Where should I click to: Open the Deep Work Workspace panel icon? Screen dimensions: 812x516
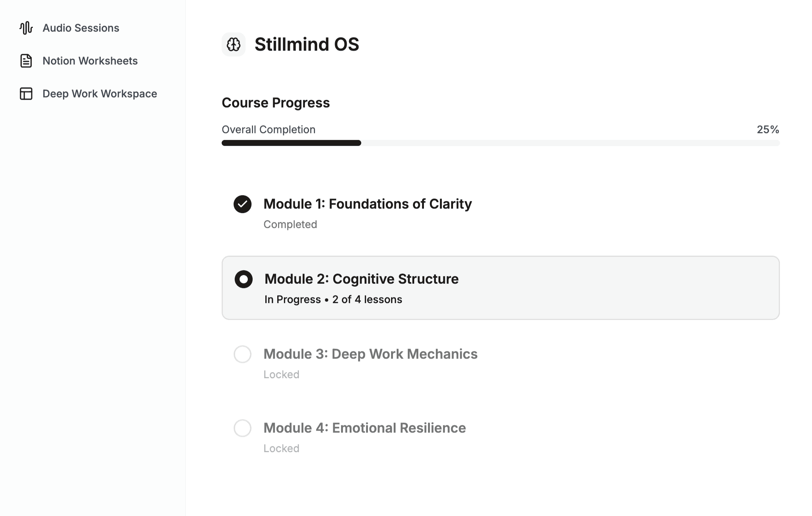pos(26,94)
